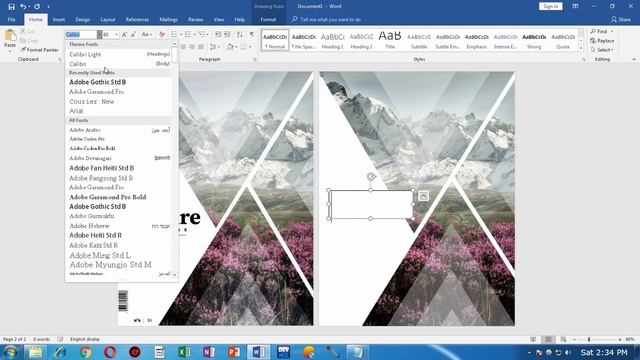Click the volume speaker icon in system tray
This screenshot has width=640, height=360.
[x=568, y=353]
